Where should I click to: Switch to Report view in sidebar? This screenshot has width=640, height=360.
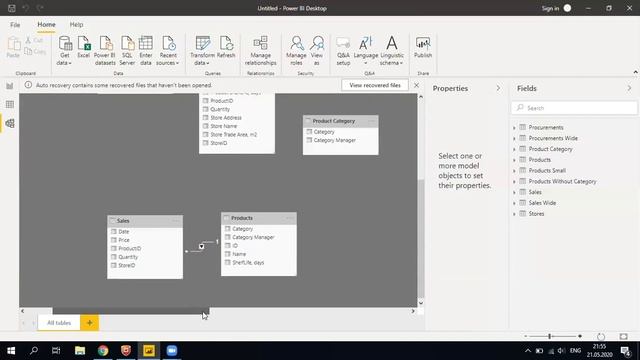tap(10, 86)
